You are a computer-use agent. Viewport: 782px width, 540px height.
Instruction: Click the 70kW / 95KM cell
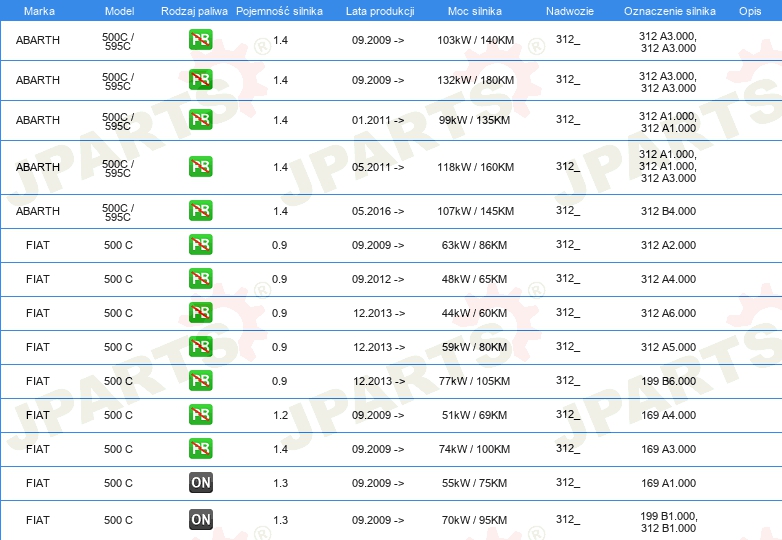point(474,520)
